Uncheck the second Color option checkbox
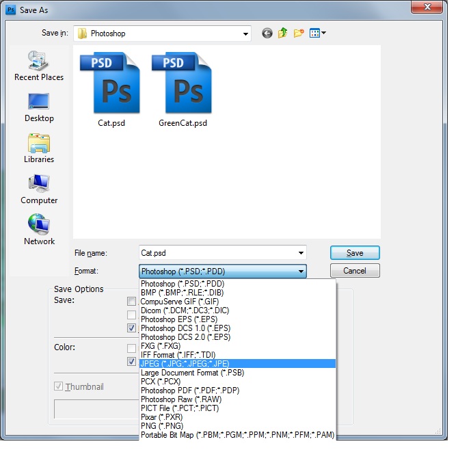Screen dimensions: 471x476 (x=131, y=361)
